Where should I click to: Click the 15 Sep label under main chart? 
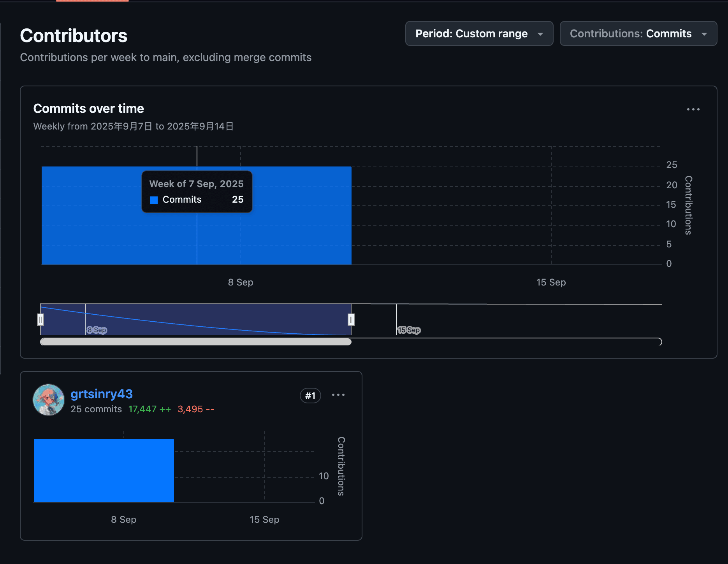point(551,282)
